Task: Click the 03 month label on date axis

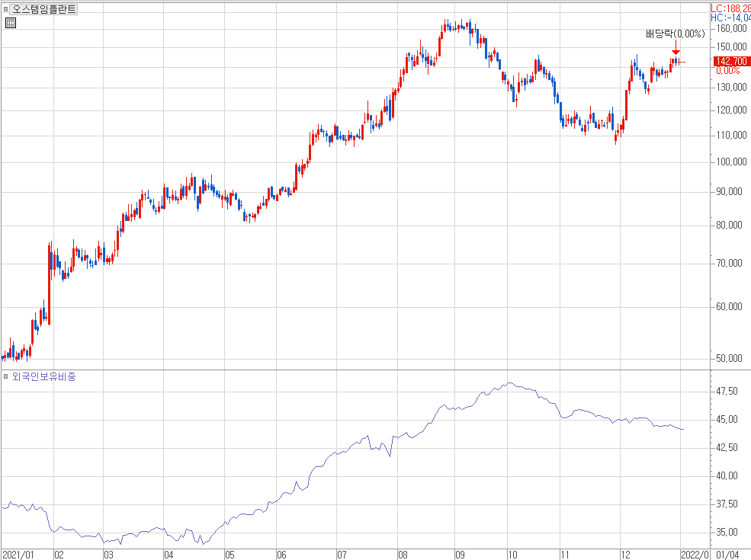Action: click(109, 555)
